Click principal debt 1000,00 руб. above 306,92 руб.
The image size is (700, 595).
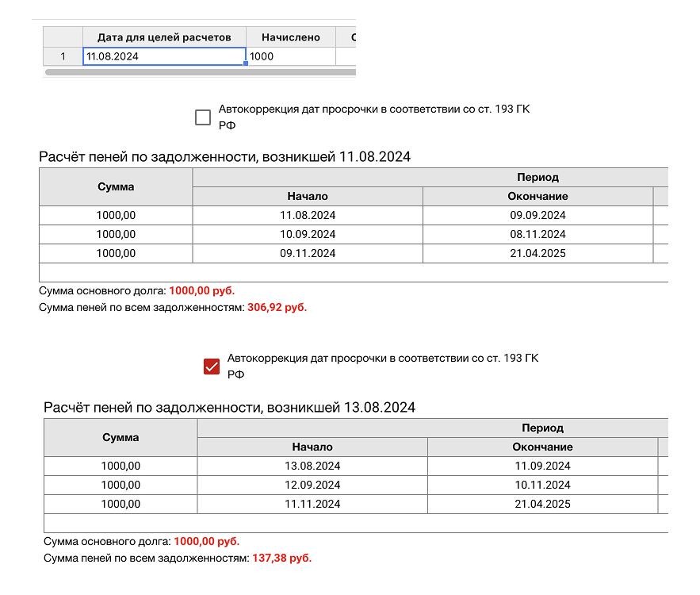tap(202, 291)
